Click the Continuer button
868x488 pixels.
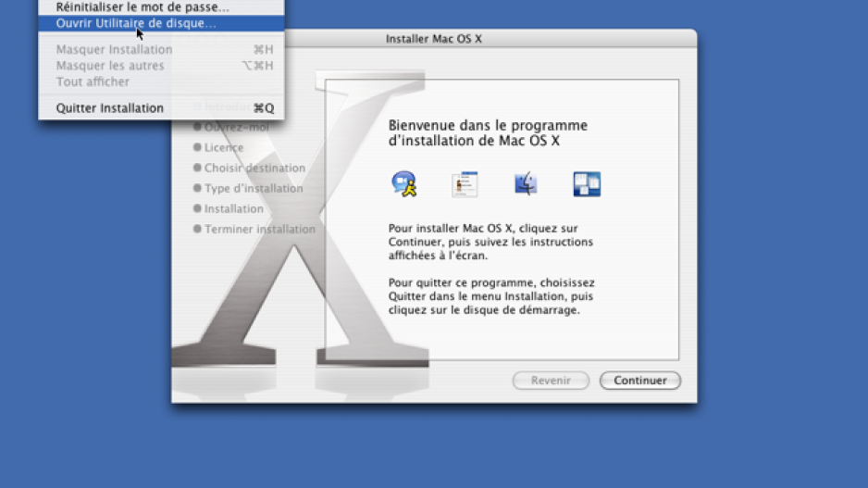tap(640, 381)
